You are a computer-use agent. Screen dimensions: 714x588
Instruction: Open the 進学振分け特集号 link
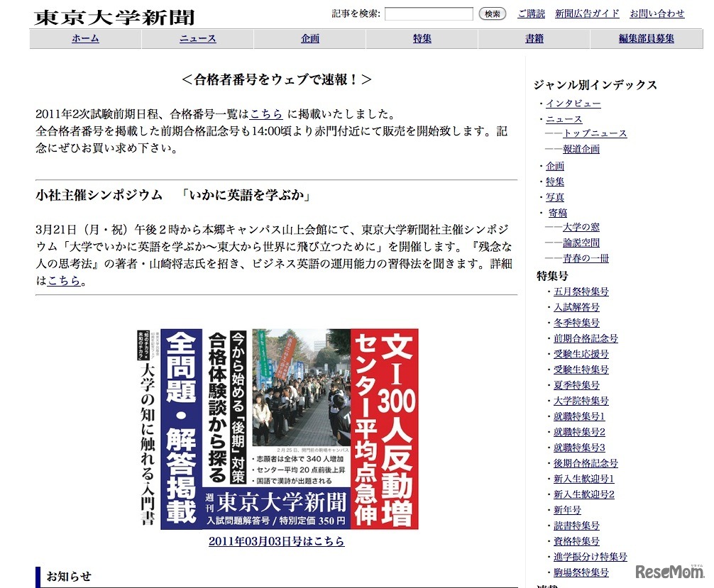(590, 557)
